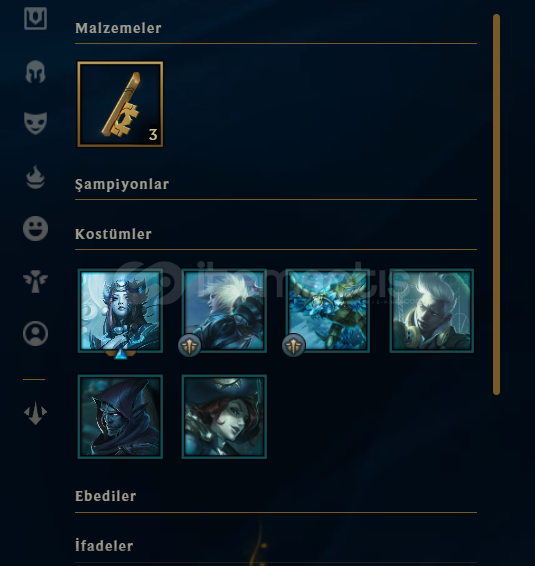Viewport: 535px width, 566px height.
Task: Click the Şampiyonlar section header
Action: coord(122,184)
